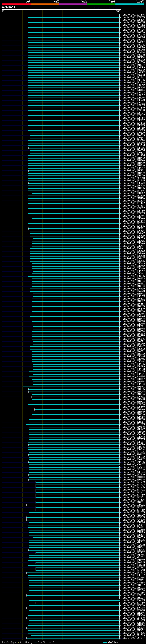This screenshot has height=644, width=146.
Task: Open hit UniRef100_P48386
Action: 133,376
